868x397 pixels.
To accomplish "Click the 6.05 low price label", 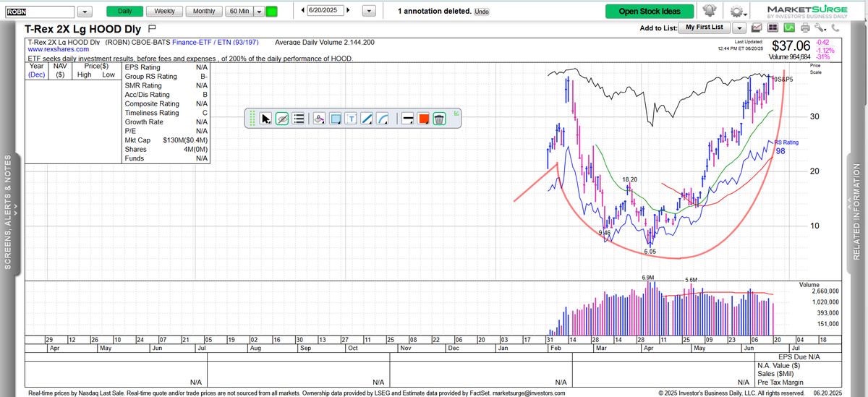I will (650, 252).
